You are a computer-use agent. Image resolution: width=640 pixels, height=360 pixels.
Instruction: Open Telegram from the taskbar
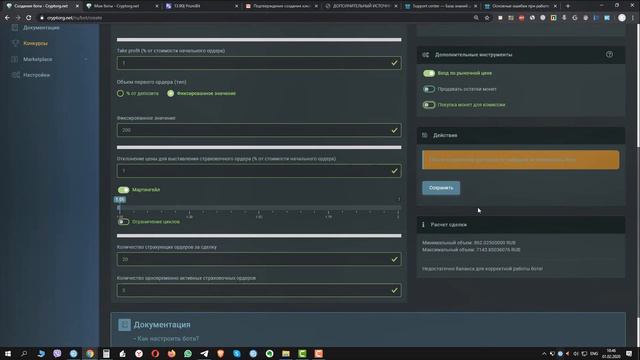pos(204,353)
